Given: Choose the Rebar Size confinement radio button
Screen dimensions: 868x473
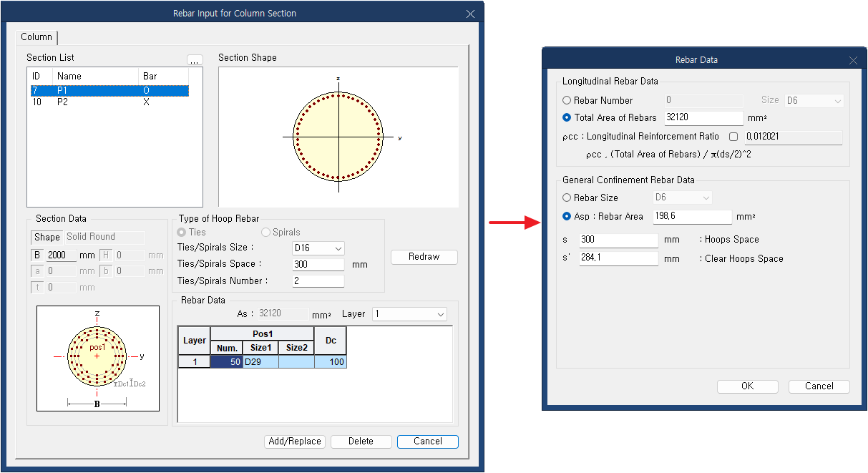Looking at the screenshot, I should click(567, 198).
